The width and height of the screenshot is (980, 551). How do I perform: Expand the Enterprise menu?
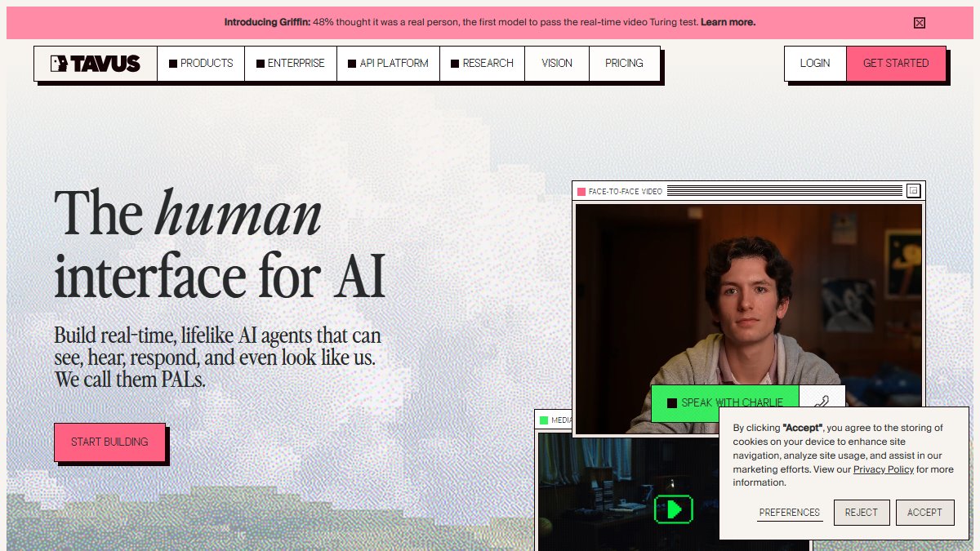point(291,63)
